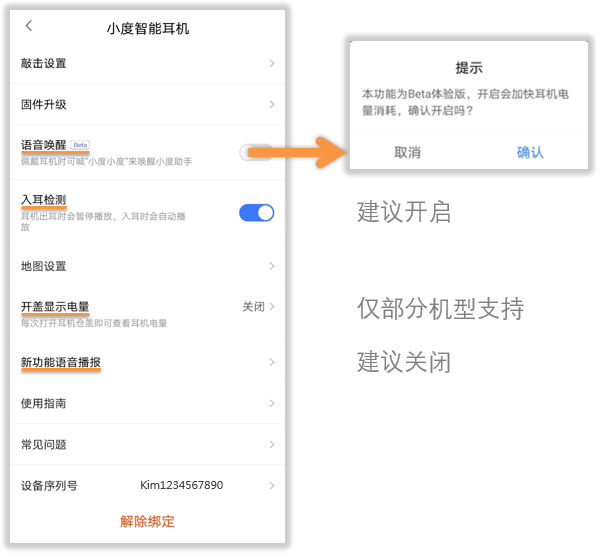Open 敲击设置 tap settings row

pos(147,63)
